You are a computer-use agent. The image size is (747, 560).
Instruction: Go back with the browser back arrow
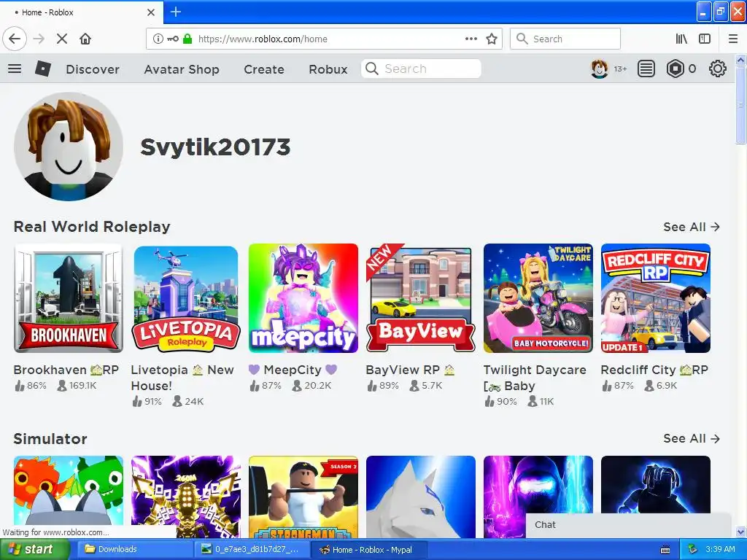pyautogui.click(x=15, y=39)
